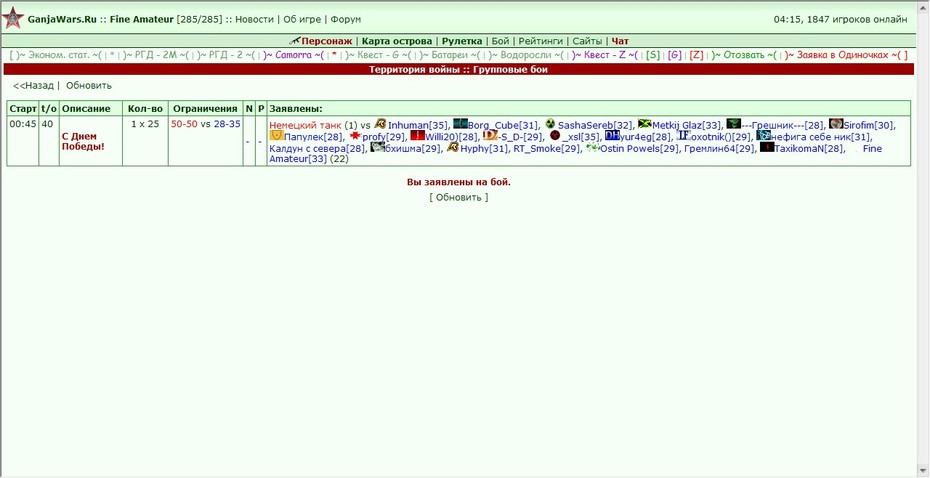
Task: Open player Гремлин64[29] profile
Action: [x=719, y=149]
